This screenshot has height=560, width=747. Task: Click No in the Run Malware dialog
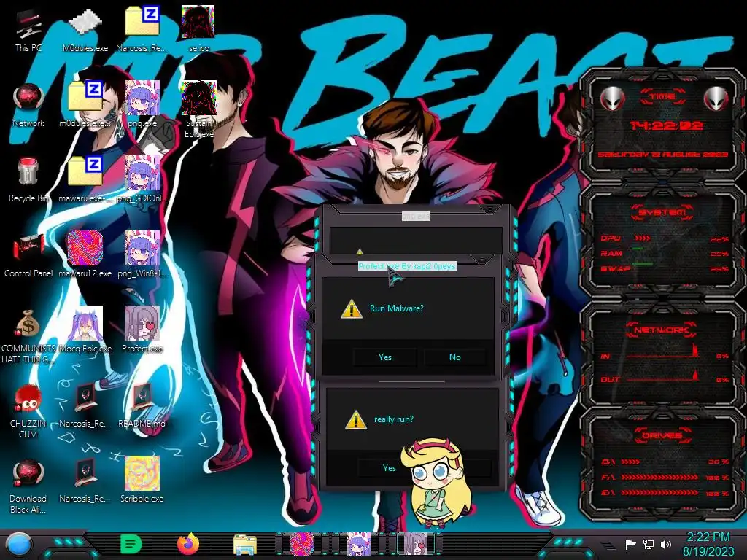455,357
